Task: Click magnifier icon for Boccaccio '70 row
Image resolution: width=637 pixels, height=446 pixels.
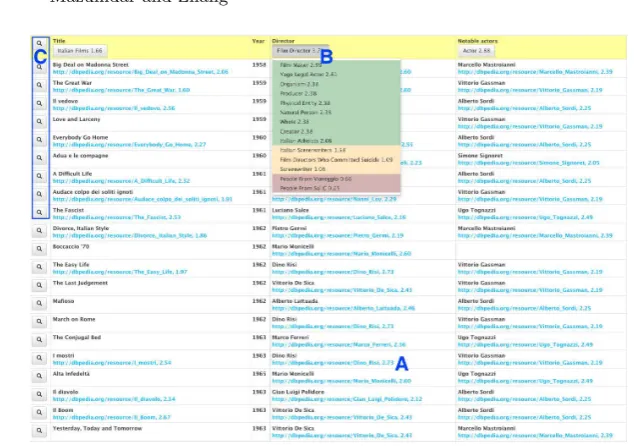Action: point(39,249)
